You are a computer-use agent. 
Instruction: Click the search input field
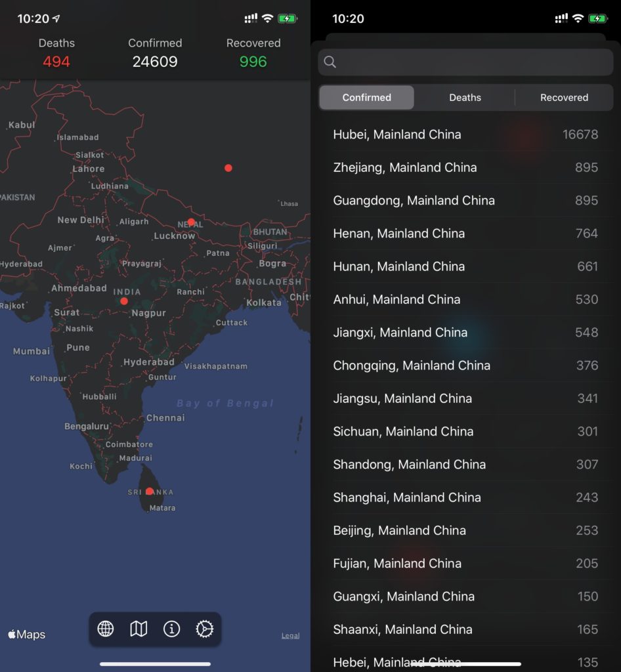473,62
